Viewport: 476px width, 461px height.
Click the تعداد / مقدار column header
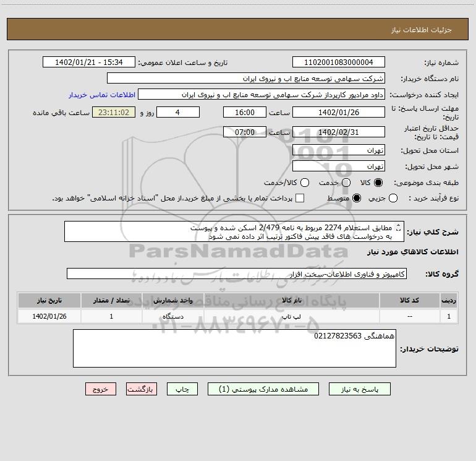click(x=111, y=300)
